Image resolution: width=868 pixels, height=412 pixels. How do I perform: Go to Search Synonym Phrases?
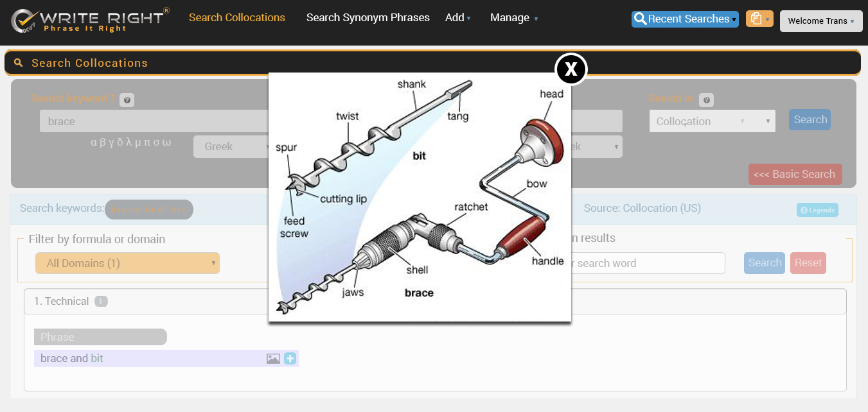point(368,18)
